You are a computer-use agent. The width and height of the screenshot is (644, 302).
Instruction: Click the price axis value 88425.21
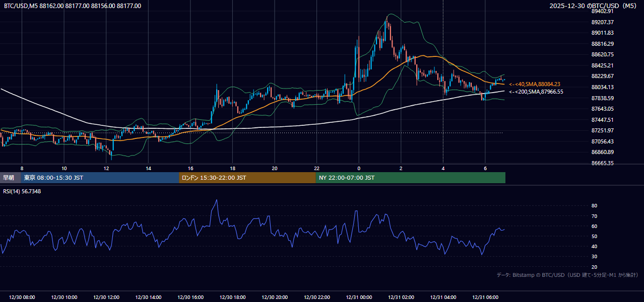pyautogui.click(x=602, y=65)
